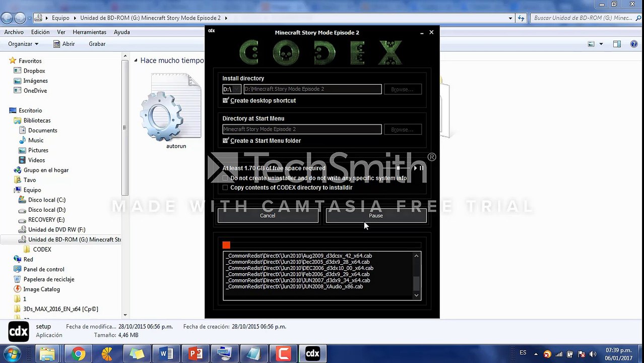Click the Explorer back navigation arrow
This screenshot has width=644, height=363.
7,18
